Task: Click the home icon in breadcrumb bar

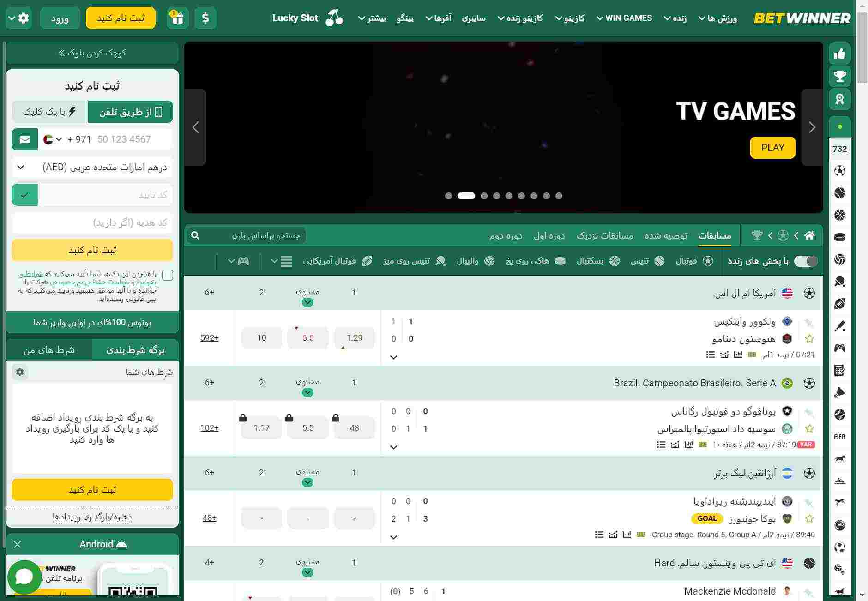Action: (809, 236)
